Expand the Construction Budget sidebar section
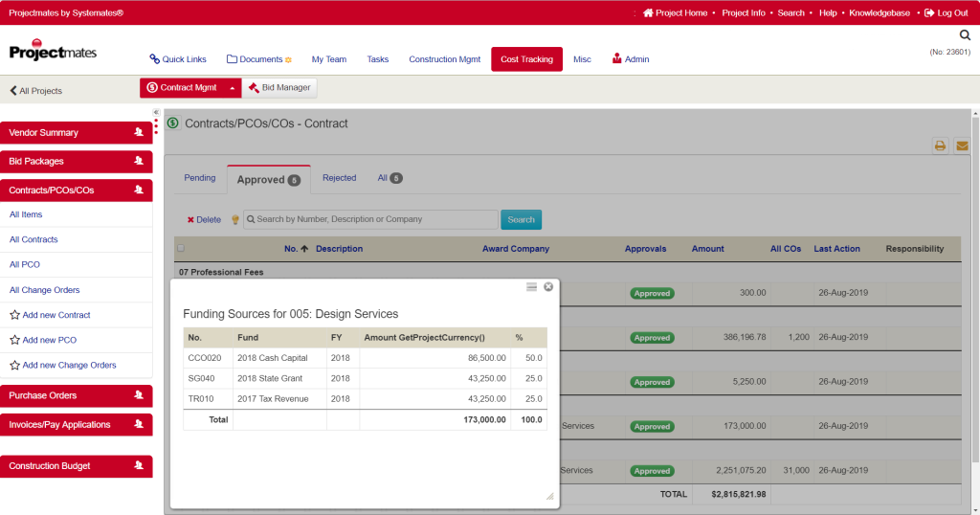 [77, 466]
